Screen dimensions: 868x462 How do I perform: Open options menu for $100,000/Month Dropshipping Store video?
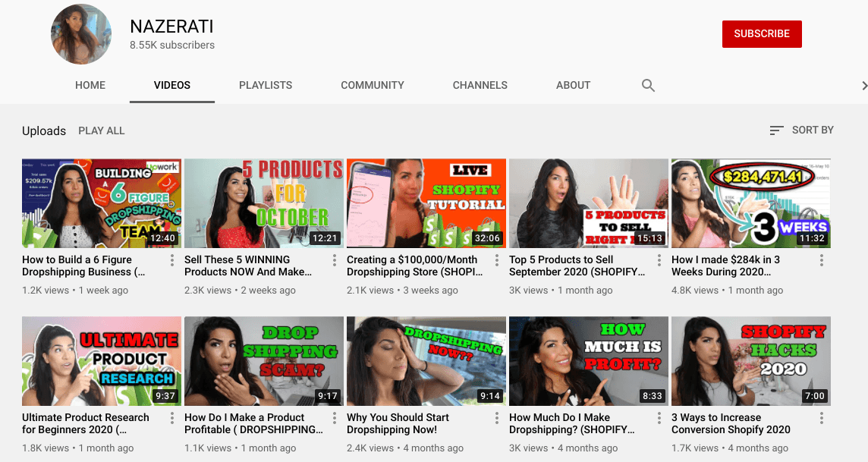(496, 260)
